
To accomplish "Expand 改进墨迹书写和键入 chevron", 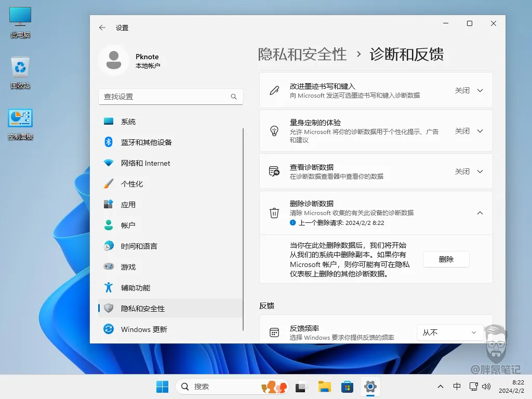I will [480, 90].
